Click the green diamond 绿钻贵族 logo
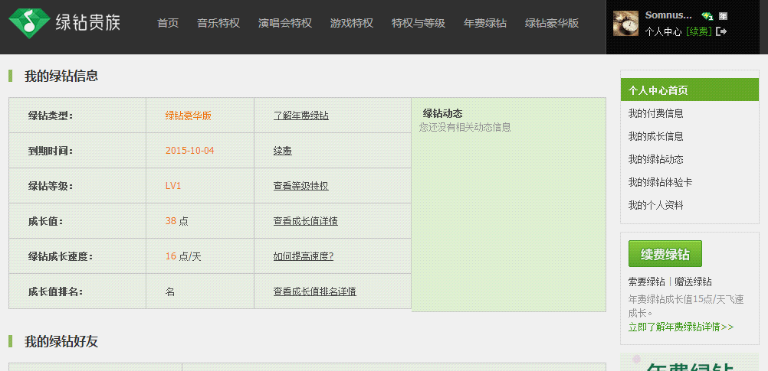Image resolution: width=768 pixels, height=371 pixels. (x=64, y=23)
